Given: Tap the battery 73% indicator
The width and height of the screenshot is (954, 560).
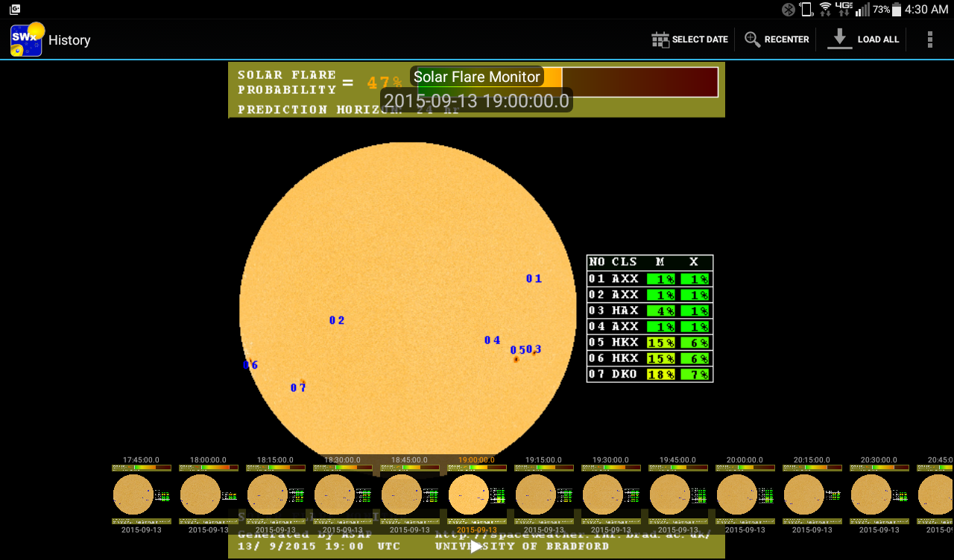Looking at the screenshot, I should (x=887, y=9).
